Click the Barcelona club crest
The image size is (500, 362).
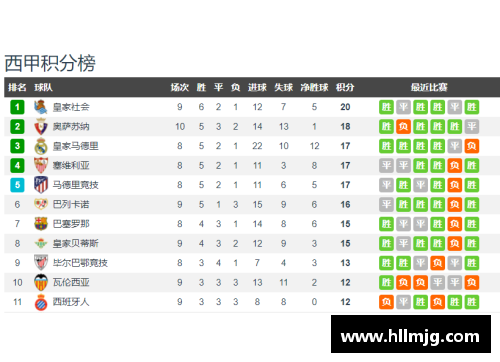coord(41,224)
